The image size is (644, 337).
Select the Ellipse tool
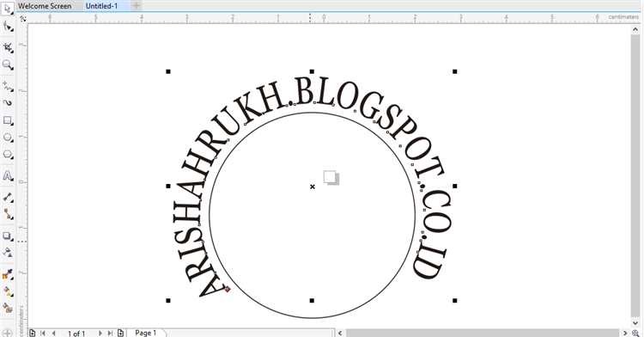(x=8, y=138)
